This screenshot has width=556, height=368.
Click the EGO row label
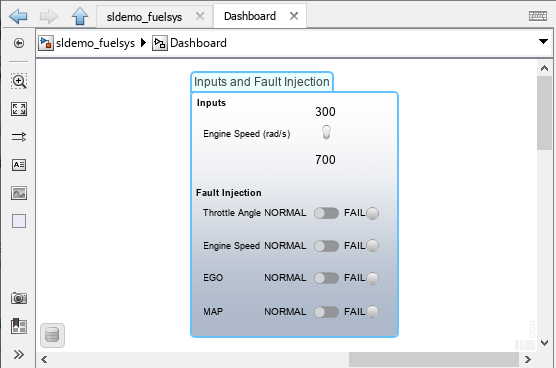[x=213, y=278]
